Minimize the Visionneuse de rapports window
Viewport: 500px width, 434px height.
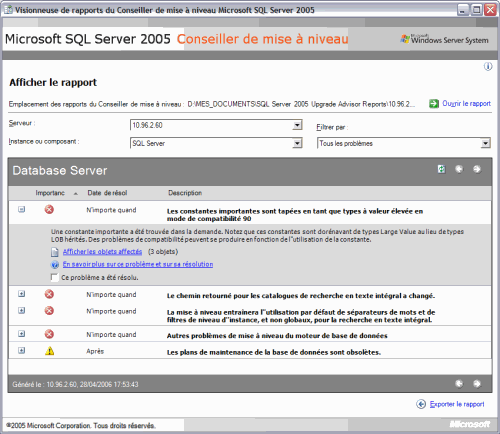[462, 10]
